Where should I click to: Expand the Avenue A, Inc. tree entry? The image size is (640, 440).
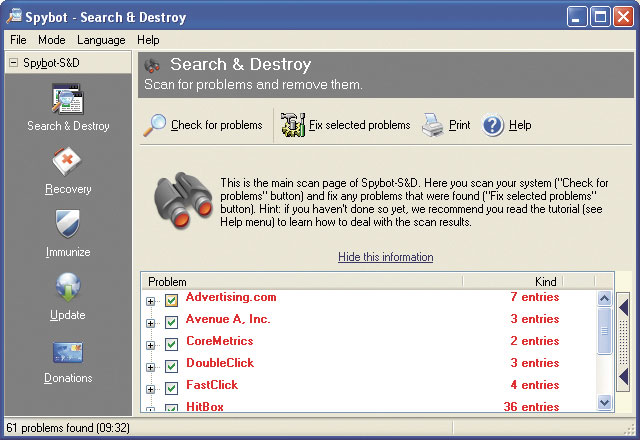point(151,322)
